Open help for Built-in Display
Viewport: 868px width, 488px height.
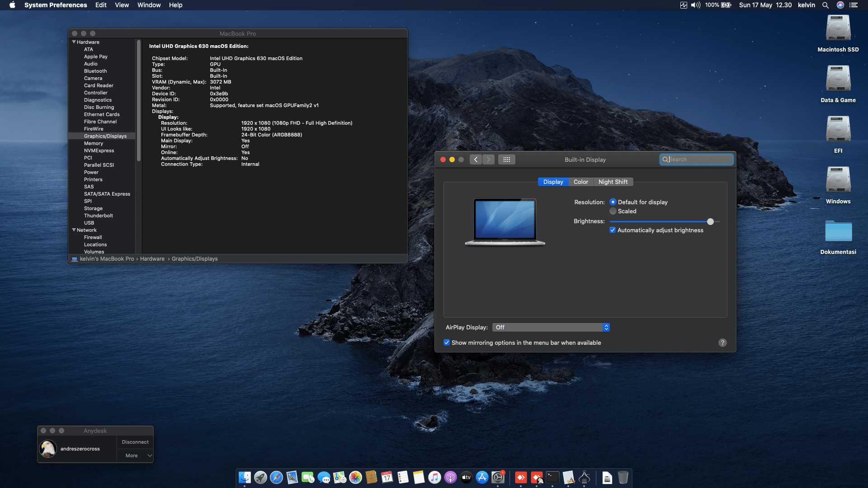click(722, 343)
